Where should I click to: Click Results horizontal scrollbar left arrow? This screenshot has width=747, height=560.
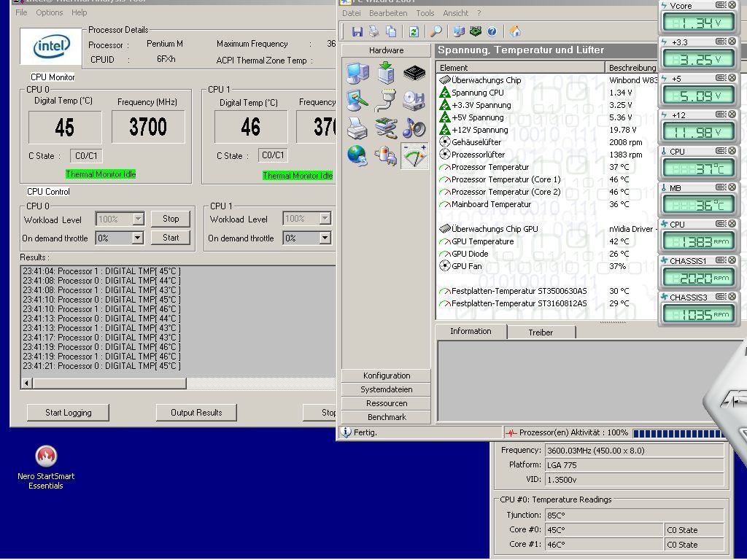pyautogui.click(x=27, y=383)
